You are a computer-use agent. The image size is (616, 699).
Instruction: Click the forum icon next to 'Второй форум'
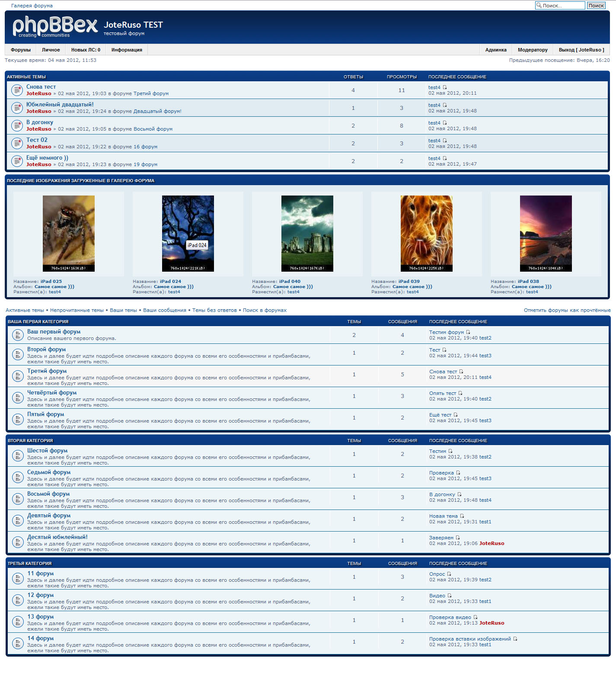tap(18, 355)
